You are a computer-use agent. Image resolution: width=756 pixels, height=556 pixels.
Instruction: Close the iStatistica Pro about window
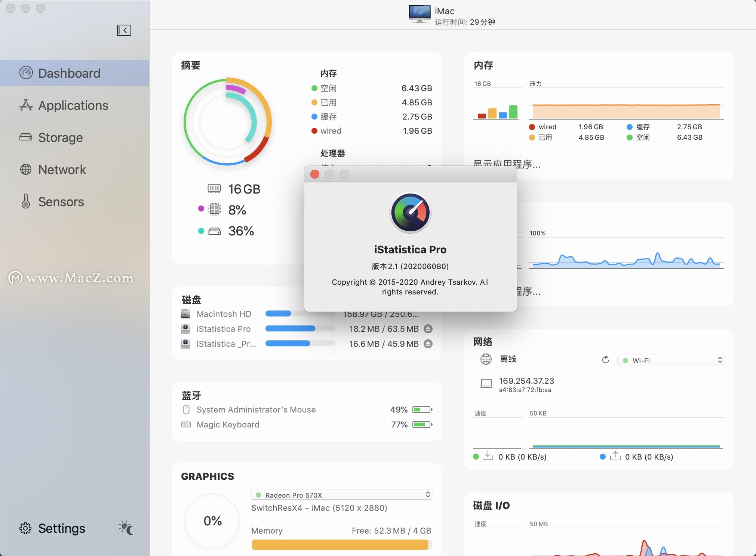pos(315,174)
